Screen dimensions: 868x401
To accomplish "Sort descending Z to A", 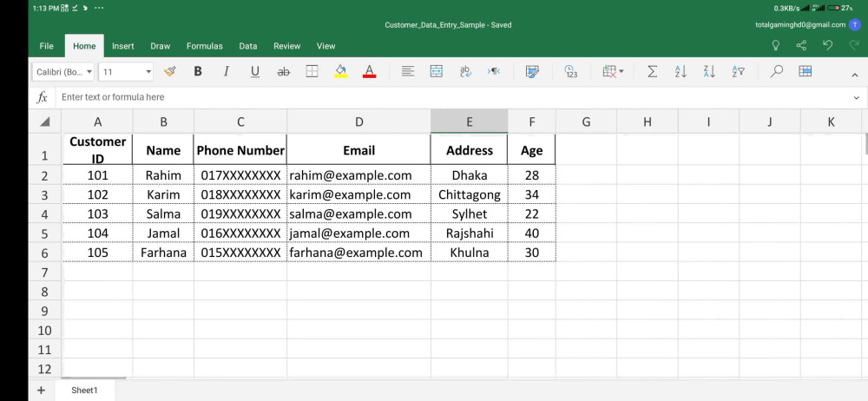I will pyautogui.click(x=710, y=71).
